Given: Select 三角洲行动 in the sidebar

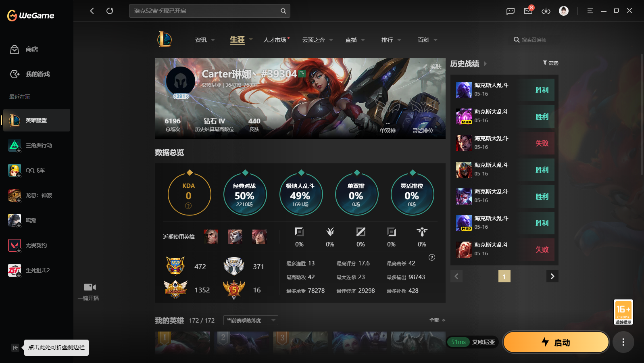Looking at the screenshot, I should click(x=37, y=145).
